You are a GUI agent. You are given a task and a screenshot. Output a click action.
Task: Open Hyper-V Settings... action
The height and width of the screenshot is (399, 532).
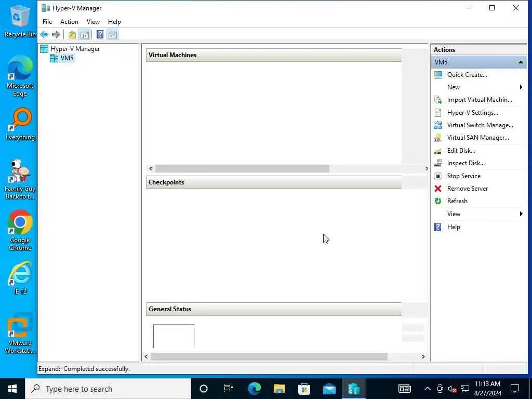472,113
